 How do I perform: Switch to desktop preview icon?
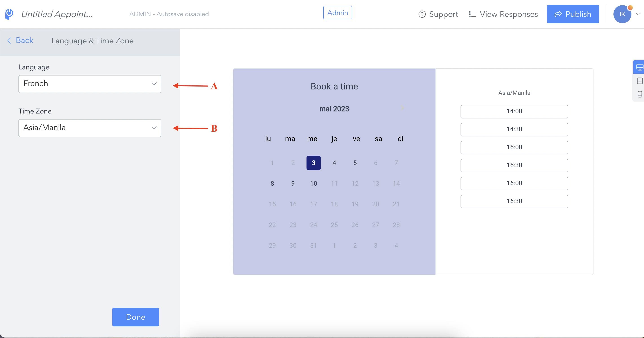(640, 67)
